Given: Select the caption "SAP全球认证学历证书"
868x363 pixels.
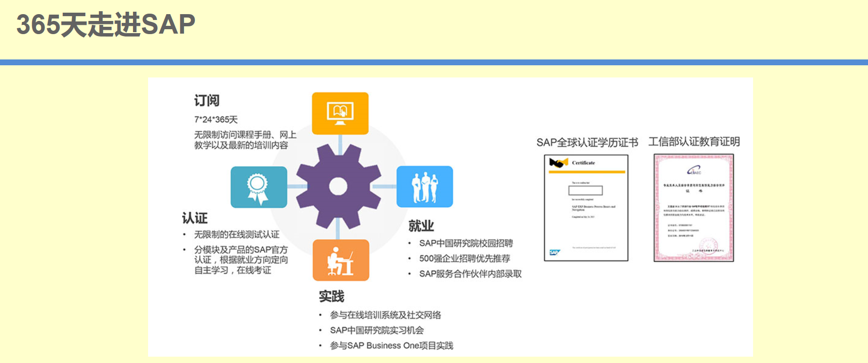Looking at the screenshot, I should pyautogui.click(x=587, y=142).
